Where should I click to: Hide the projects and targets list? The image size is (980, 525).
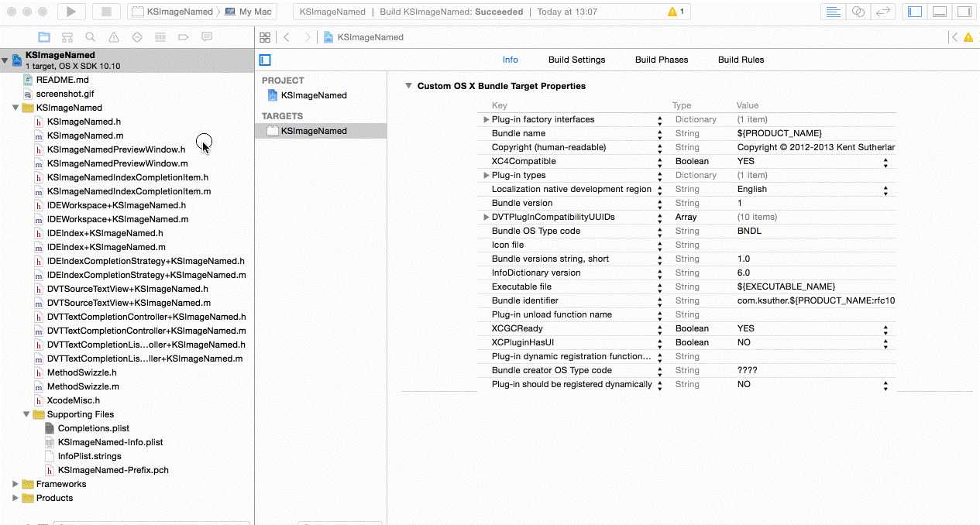pos(265,60)
